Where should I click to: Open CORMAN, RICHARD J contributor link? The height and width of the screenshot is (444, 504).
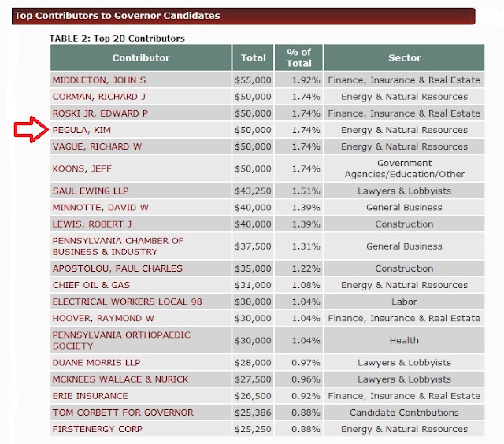[99, 97]
